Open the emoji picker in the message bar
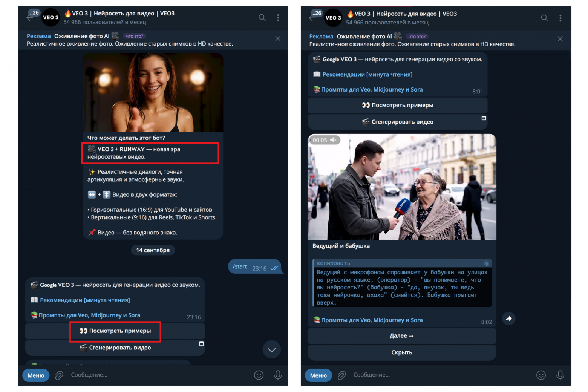 (x=259, y=375)
